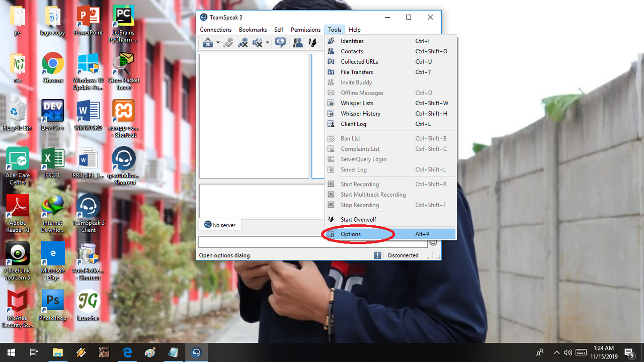Open the Windows Start button
The width and height of the screenshot is (644, 362).
pos(11,352)
